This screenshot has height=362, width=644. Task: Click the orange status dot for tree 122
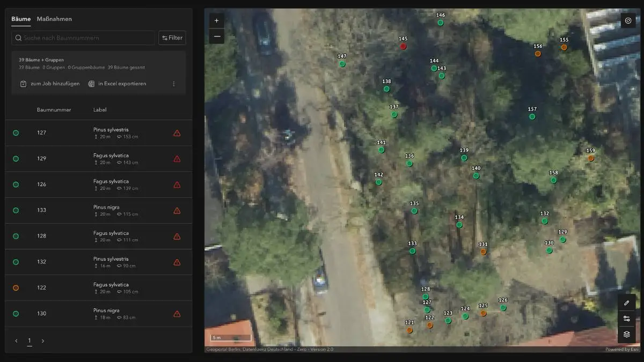click(x=16, y=288)
